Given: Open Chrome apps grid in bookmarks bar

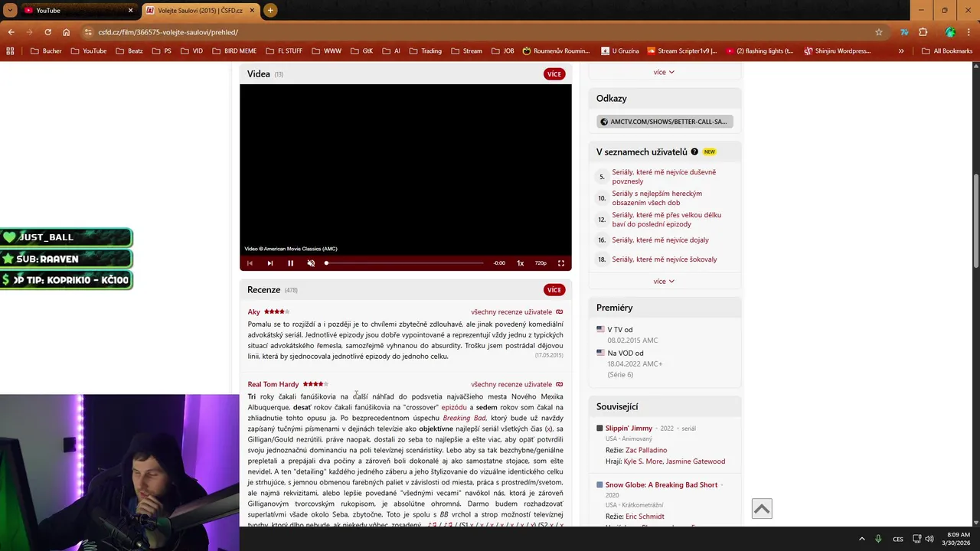Looking at the screenshot, I should pyautogui.click(x=10, y=51).
